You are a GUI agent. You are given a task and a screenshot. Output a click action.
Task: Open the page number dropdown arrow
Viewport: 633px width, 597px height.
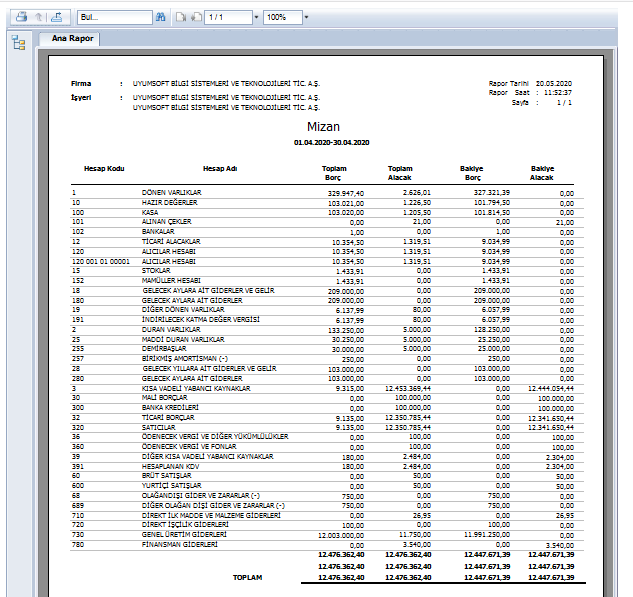(x=257, y=18)
